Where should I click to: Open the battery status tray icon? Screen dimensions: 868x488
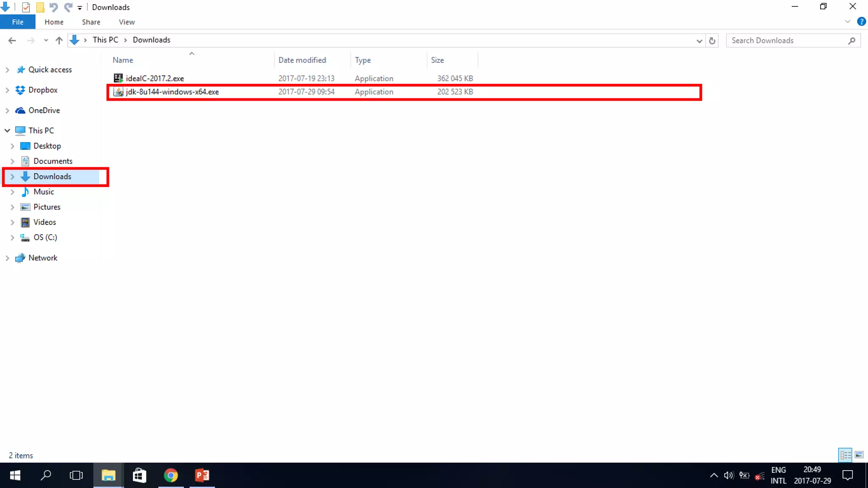744,475
